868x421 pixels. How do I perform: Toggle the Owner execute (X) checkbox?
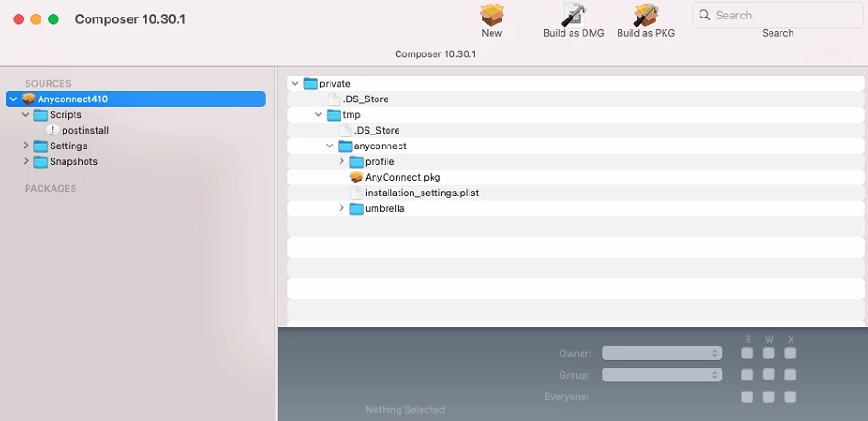(791, 354)
